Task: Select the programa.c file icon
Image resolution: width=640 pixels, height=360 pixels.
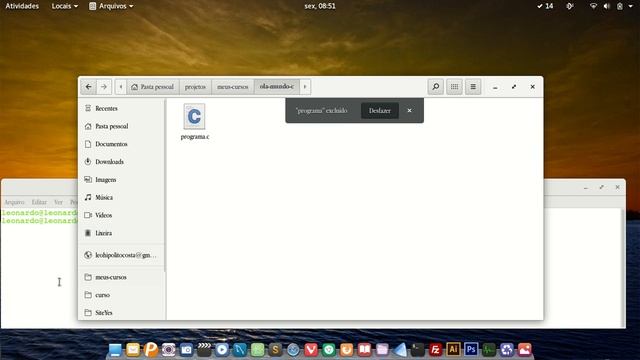Action: pos(194,116)
